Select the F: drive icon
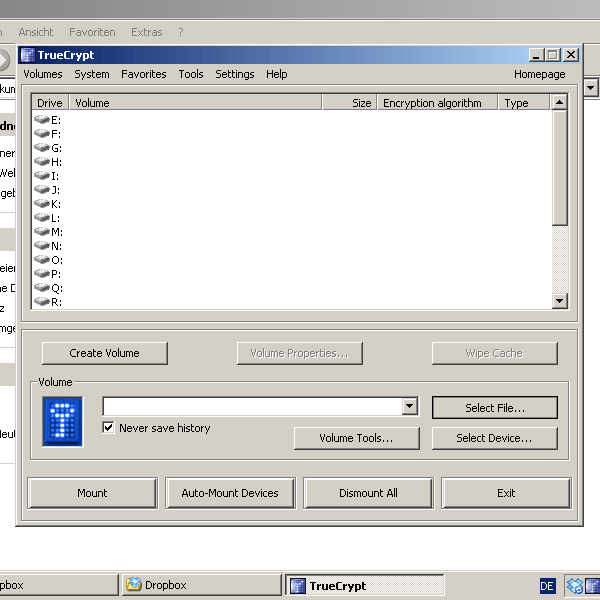Image resolution: width=600 pixels, height=600 pixels. click(42, 134)
